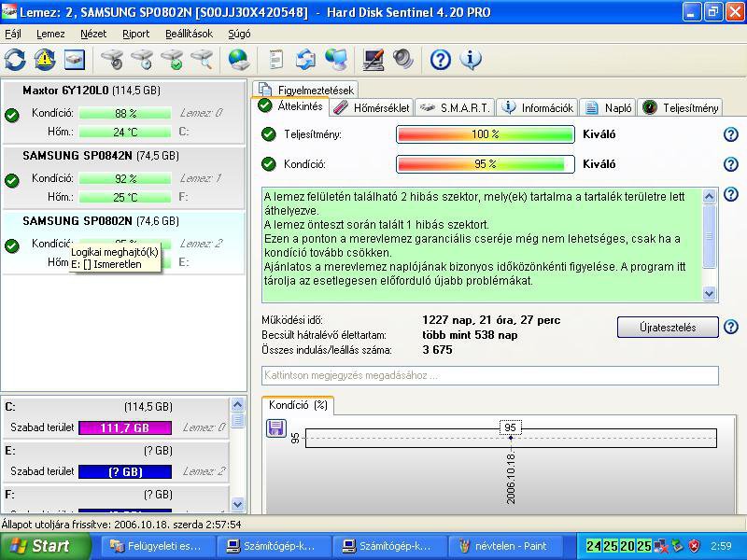The image size is (747, 560).
Task: Click partition list scroll down arrow
Action: pyautogui.click(x=237, y=504)
